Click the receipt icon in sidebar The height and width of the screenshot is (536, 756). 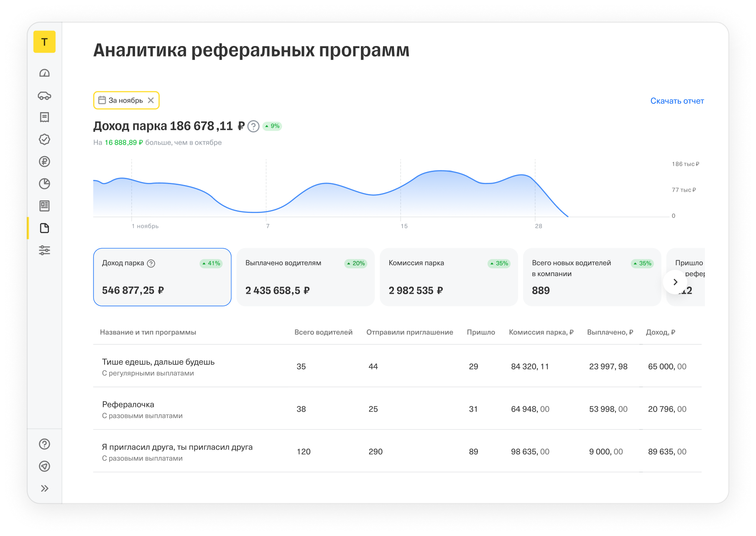pyautogui.click(x=44, y=117)
